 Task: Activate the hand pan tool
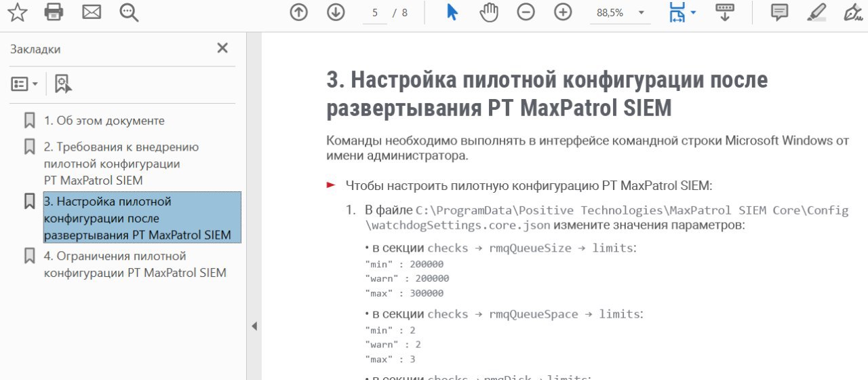[489, 12]
